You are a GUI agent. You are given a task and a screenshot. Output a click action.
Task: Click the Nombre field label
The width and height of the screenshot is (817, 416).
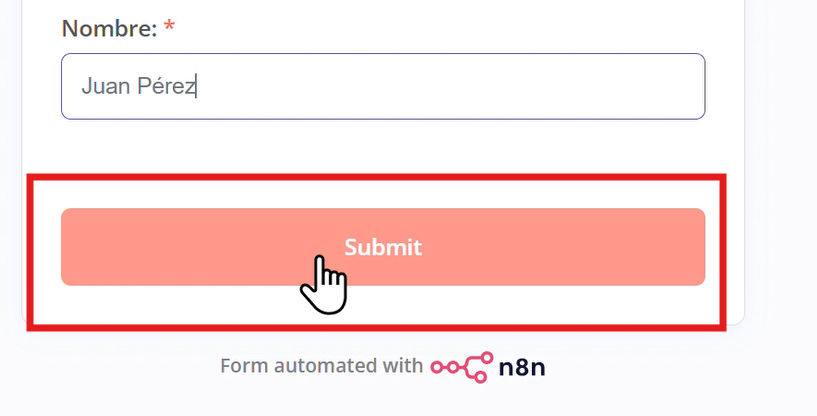[x=109, y=28]
